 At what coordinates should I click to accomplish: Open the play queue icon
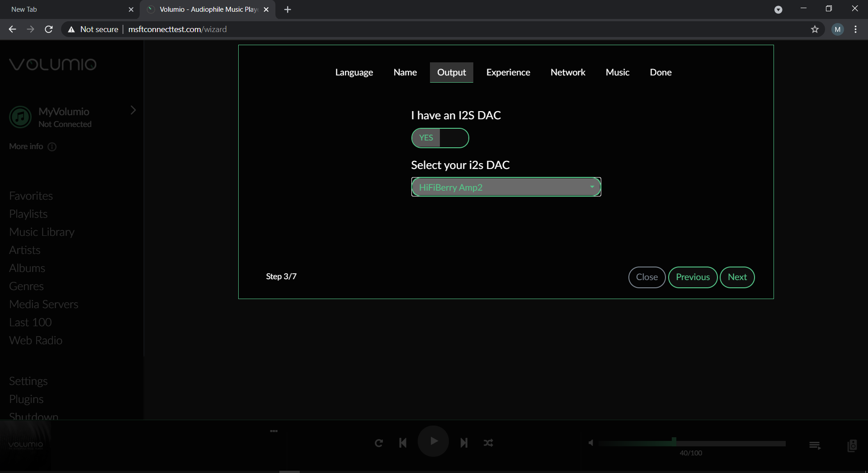pyautogui.click(x=815, y=445)
